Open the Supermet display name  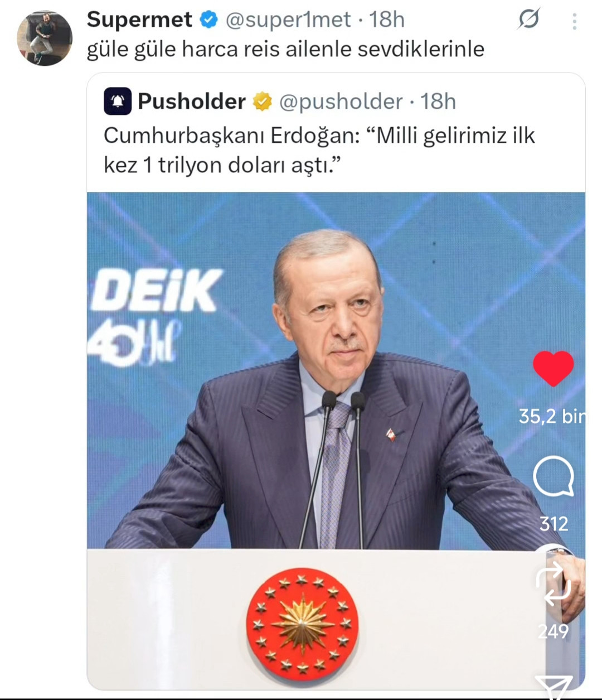(x=139, y=20)
